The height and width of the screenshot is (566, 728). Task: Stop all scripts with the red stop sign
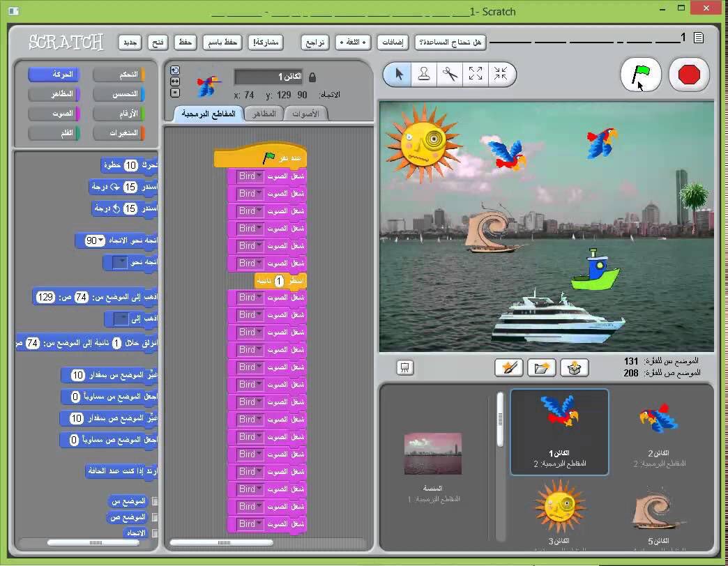coord(688,75)
